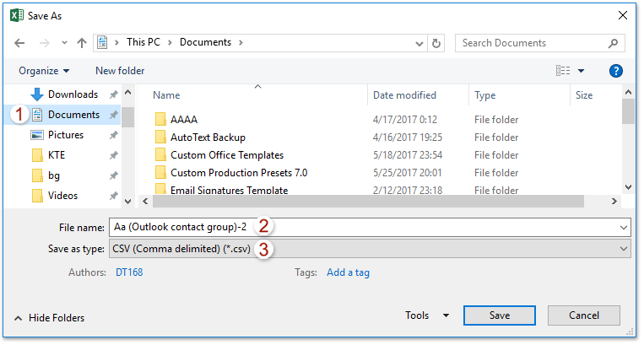The height and width of the screenshot is (345, 644).
Task: Open the help question mark icon
Action: coord(616,71)
